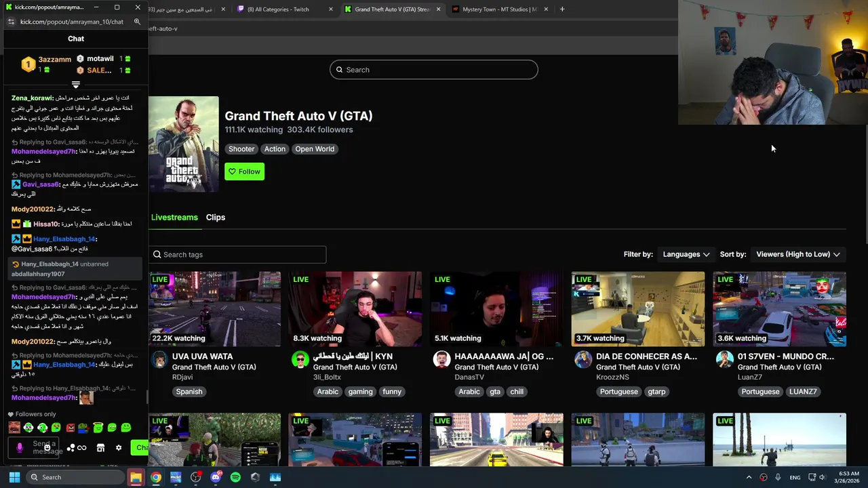Click the Search tags field
This screenshot has width=868, height=488.
pyautogui.click(x=237, y=254)
